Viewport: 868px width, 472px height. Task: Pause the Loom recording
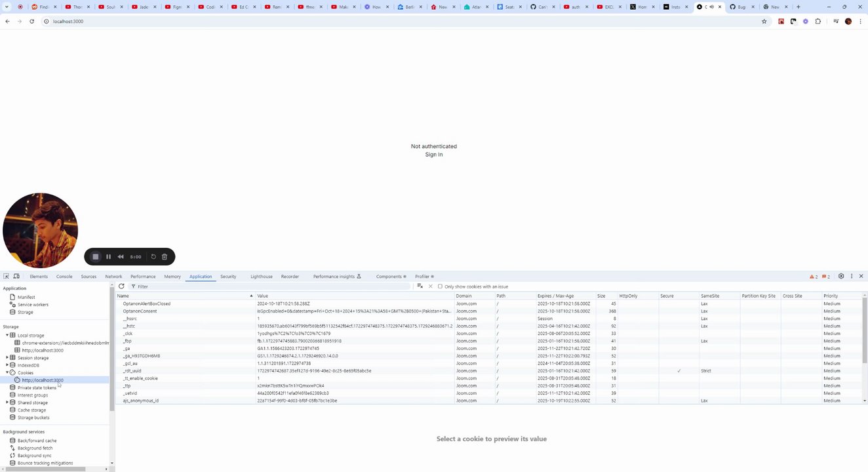click(108, 257)
